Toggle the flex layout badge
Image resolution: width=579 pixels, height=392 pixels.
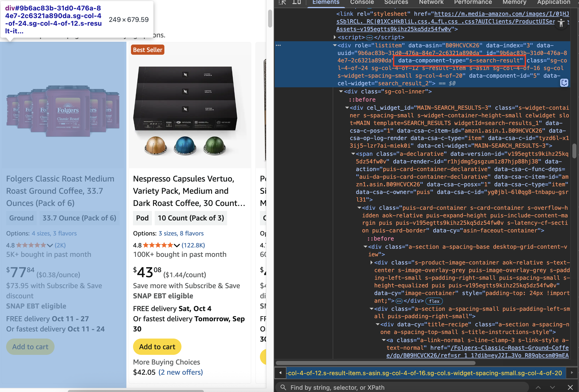click(434, 301)
